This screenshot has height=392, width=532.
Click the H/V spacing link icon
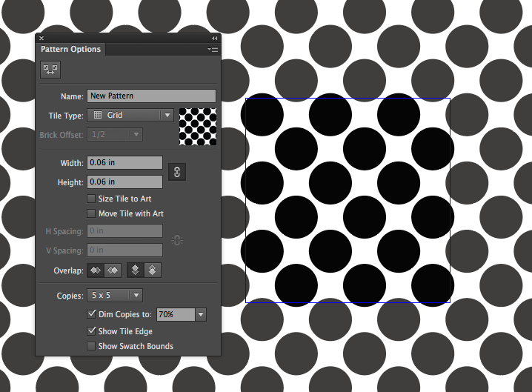pos(177,240)
